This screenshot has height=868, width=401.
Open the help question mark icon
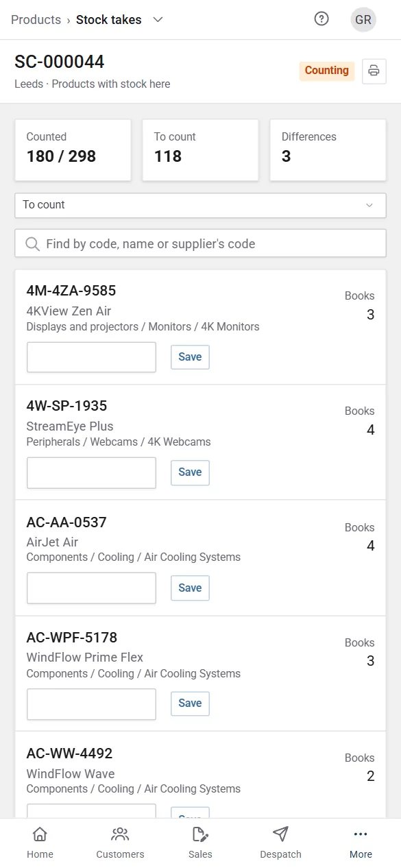point(321,19)
